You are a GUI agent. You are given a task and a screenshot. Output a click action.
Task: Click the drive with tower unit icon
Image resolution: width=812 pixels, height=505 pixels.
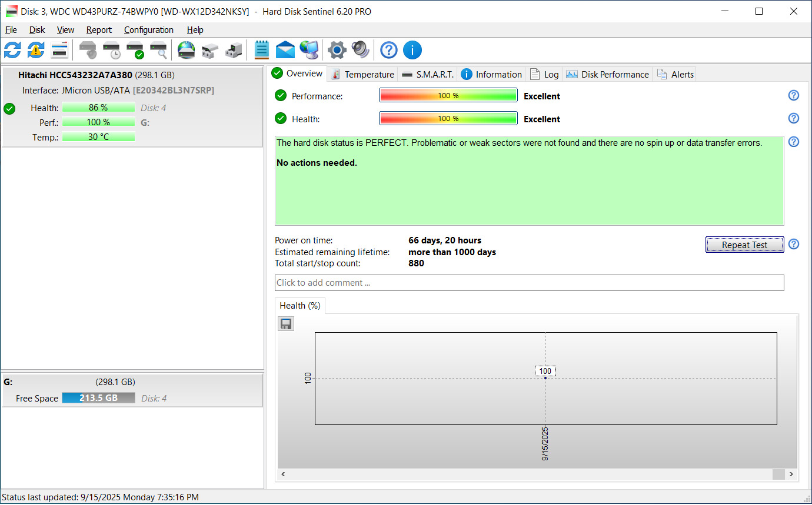click(x=234, y=50)
